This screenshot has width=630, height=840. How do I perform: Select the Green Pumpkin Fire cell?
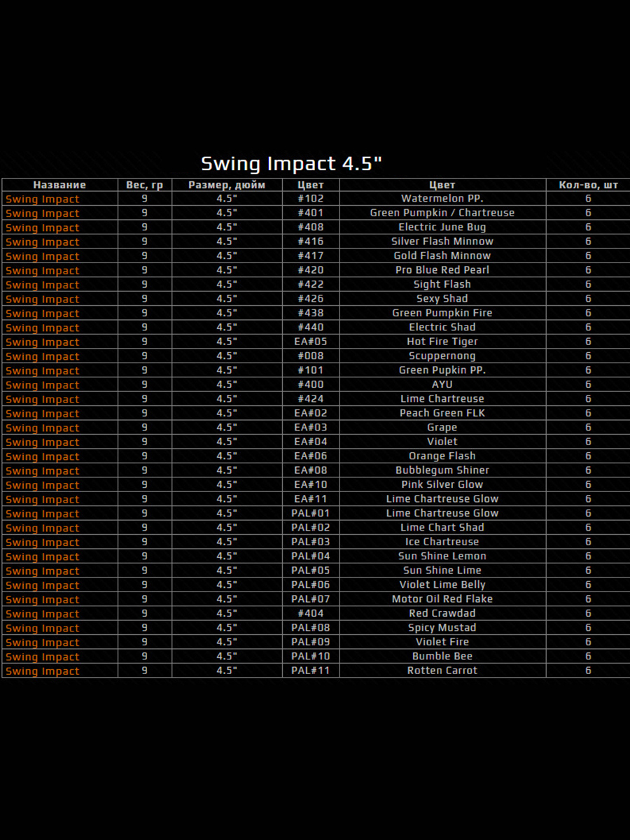click(442, 313)
